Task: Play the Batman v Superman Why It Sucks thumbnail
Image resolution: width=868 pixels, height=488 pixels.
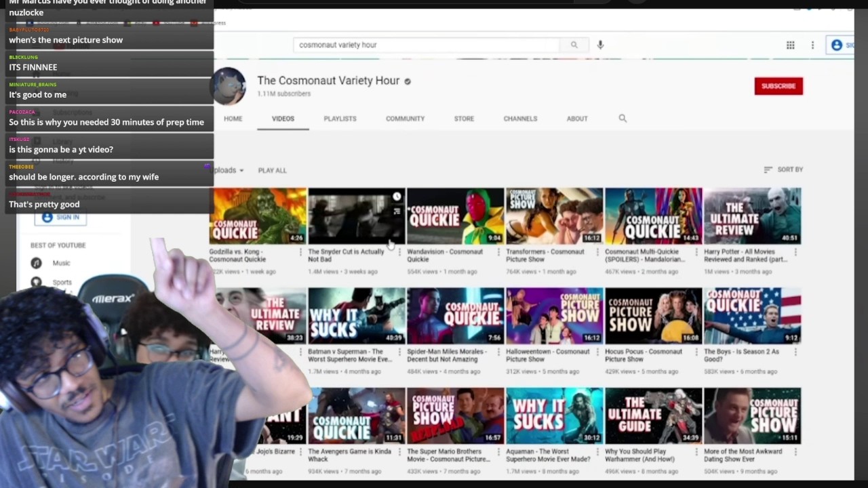Action: [357, 316]
